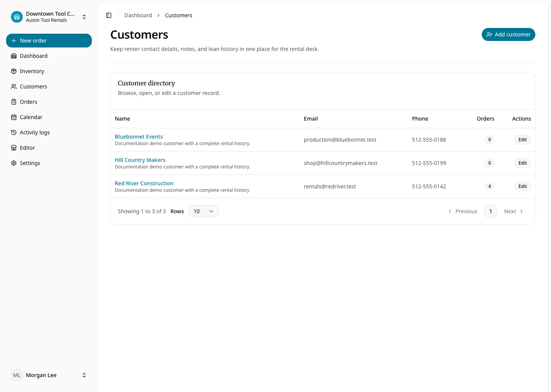This screenshot has height=392, width=551.
Task: Open Settings from the sidebar
Action: (x=49, y=163)
